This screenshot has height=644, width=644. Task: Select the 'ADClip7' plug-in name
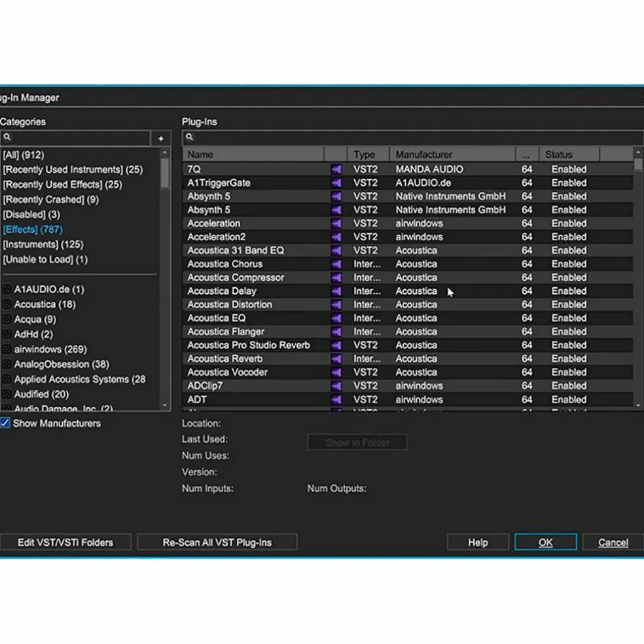205,386
